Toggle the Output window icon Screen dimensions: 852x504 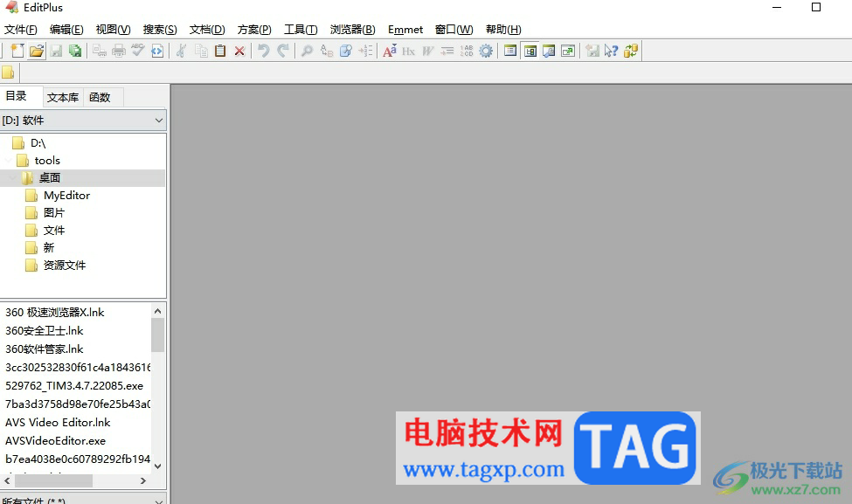pyautogui.click(x=549, y=51)
